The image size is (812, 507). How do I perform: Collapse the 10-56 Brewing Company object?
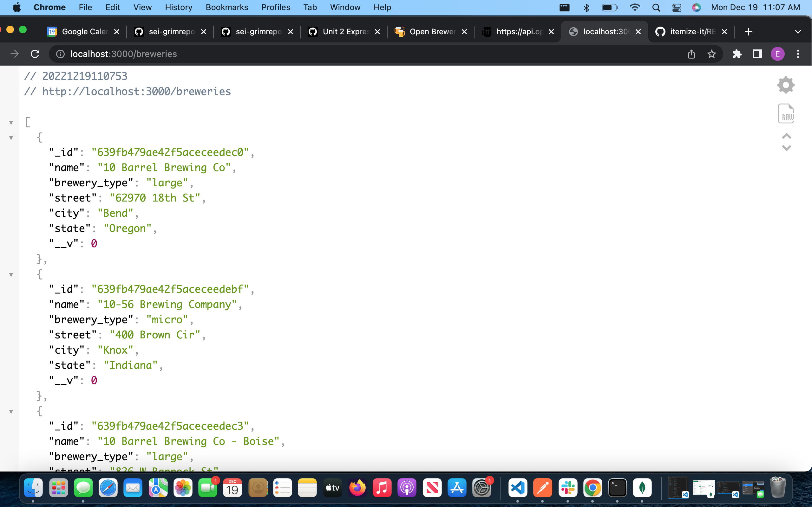[x=11, y=275]
